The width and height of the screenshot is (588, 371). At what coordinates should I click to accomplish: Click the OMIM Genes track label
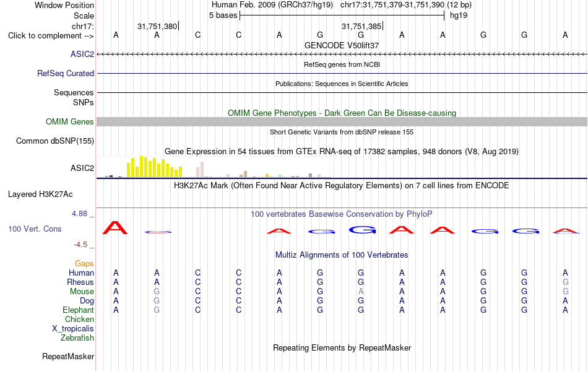point(70,121)
